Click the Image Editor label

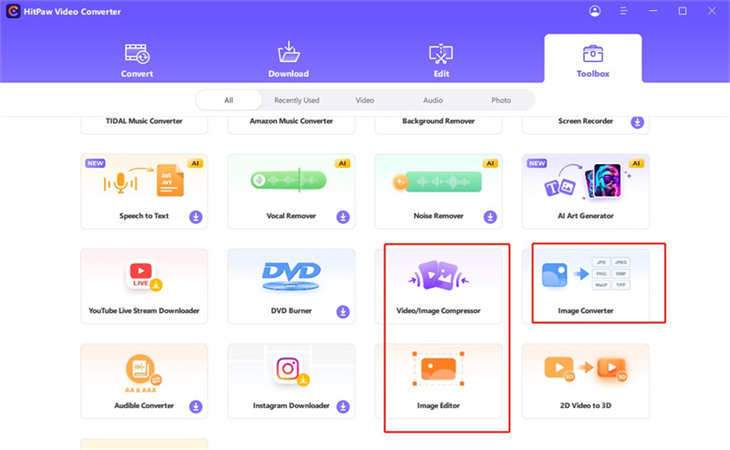(438, 406)
